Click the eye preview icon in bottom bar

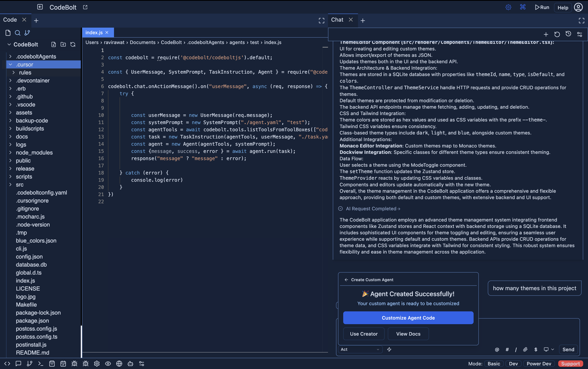tap(108, 364)
